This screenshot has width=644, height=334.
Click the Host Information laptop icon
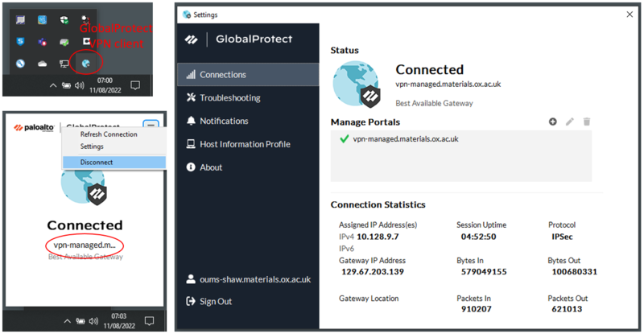pyautogui.click(x=191, y=144)
